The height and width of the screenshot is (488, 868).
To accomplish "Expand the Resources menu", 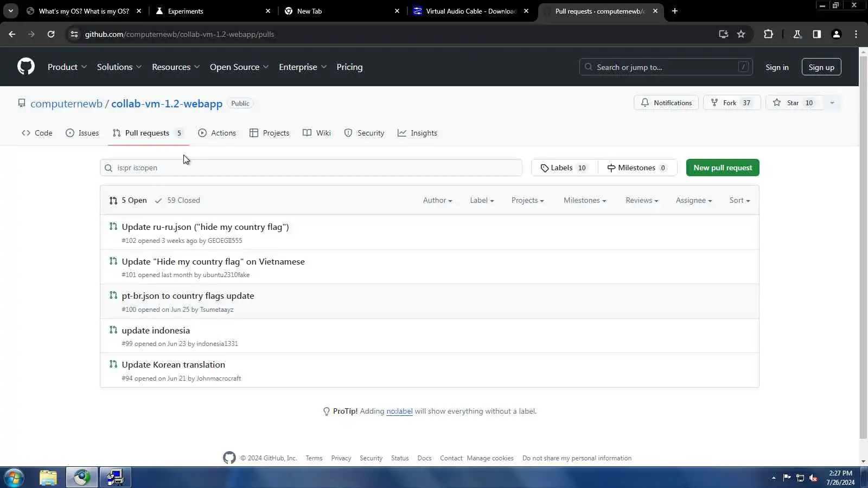I will pyautogui.click(x=176, y=67).
